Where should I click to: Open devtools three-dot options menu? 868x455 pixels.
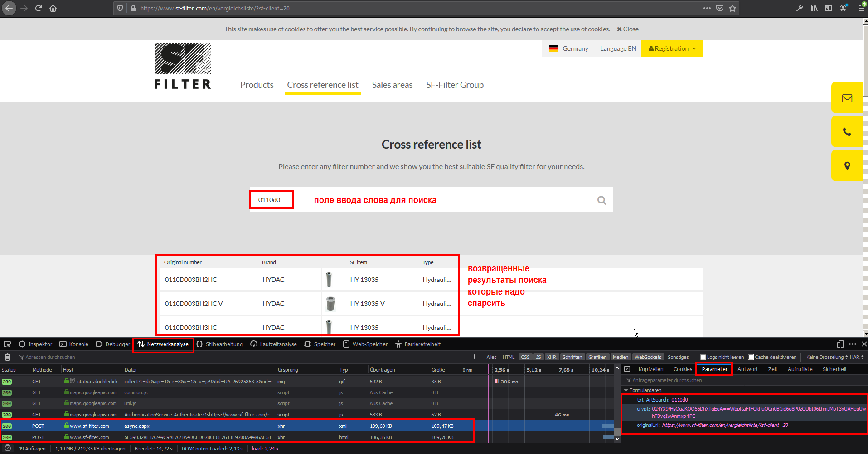pyautogui.click(x=853, y=344)
